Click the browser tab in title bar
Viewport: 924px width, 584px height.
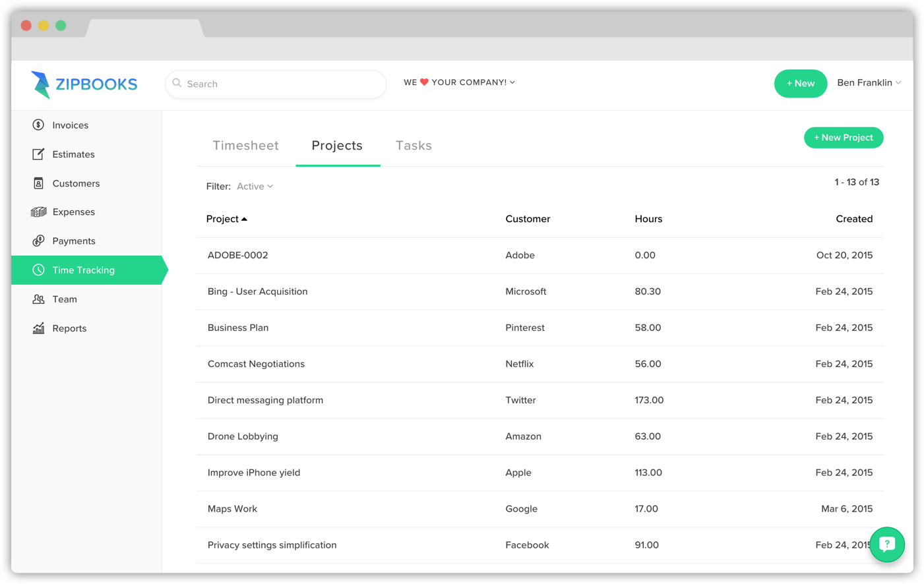[144, 28]
